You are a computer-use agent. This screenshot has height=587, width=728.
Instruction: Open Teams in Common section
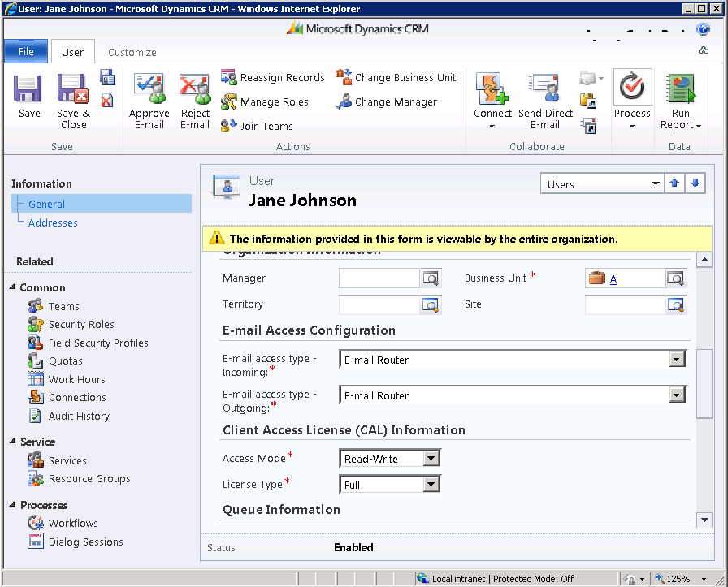(54, 306)
